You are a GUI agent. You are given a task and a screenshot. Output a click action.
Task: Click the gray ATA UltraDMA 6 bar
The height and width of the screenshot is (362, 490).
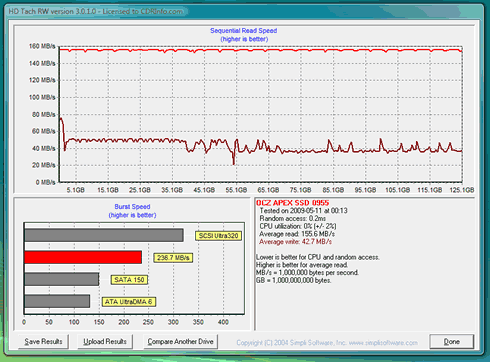(57, 301)
